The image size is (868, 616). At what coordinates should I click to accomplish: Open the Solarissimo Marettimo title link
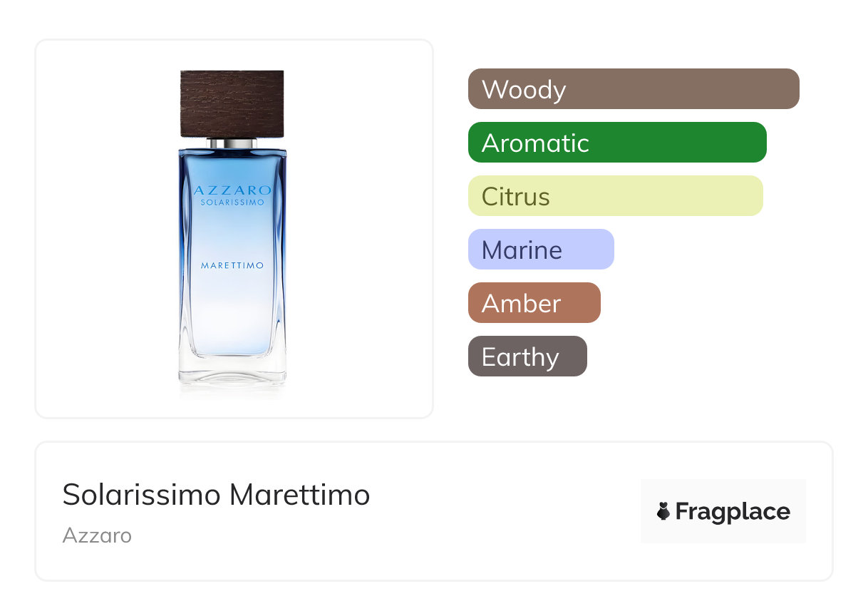216,494
